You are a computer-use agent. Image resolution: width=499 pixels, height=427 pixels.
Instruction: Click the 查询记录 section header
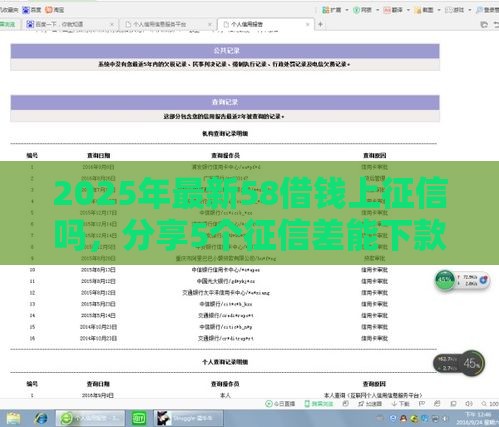point(225,102)
